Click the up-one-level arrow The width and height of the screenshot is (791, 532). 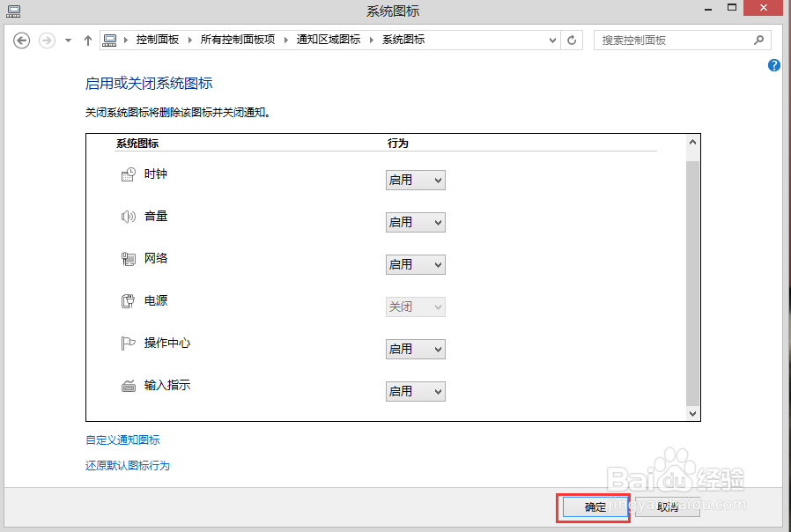click(x=88, y=40)
